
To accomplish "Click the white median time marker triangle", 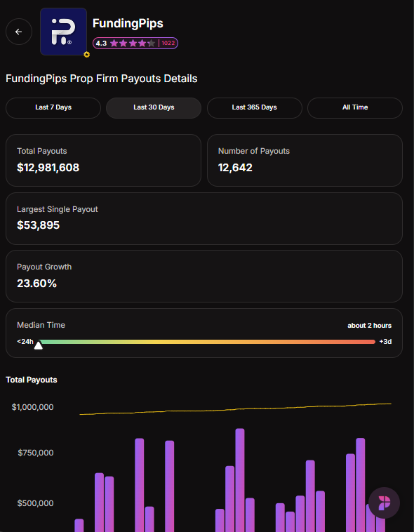I will tap(39, 345).
